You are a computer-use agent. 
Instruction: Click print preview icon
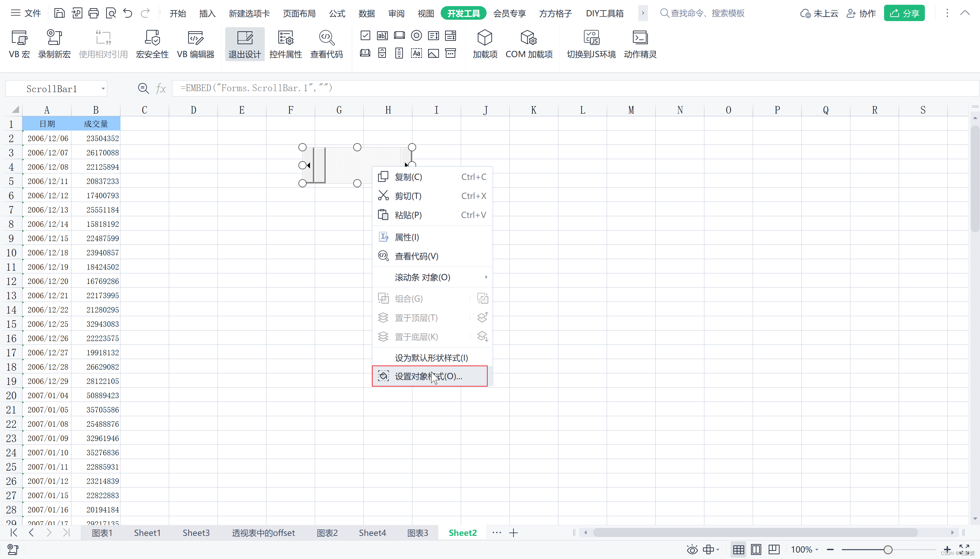click(111, 14)
